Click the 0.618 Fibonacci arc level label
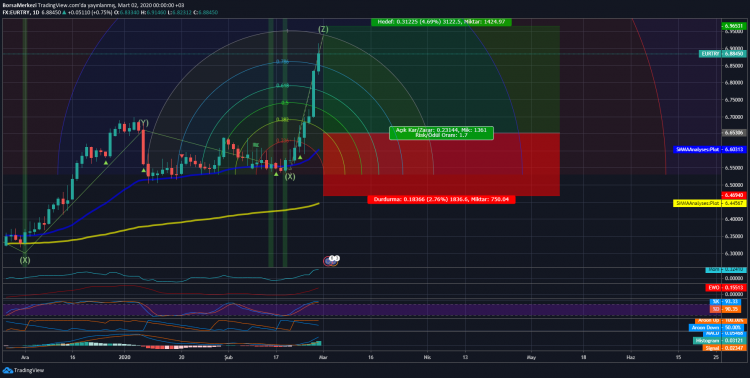This screenshot has height=378, width=750. (283, 86)
